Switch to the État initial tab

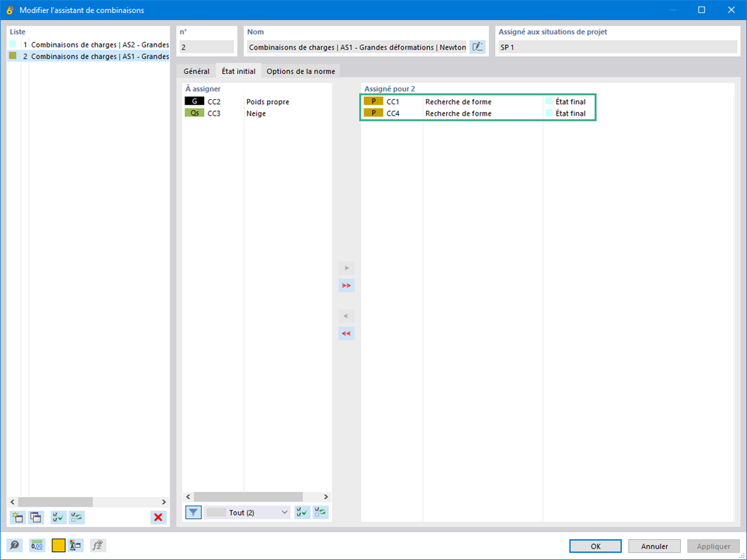click(x=238, y=71)
